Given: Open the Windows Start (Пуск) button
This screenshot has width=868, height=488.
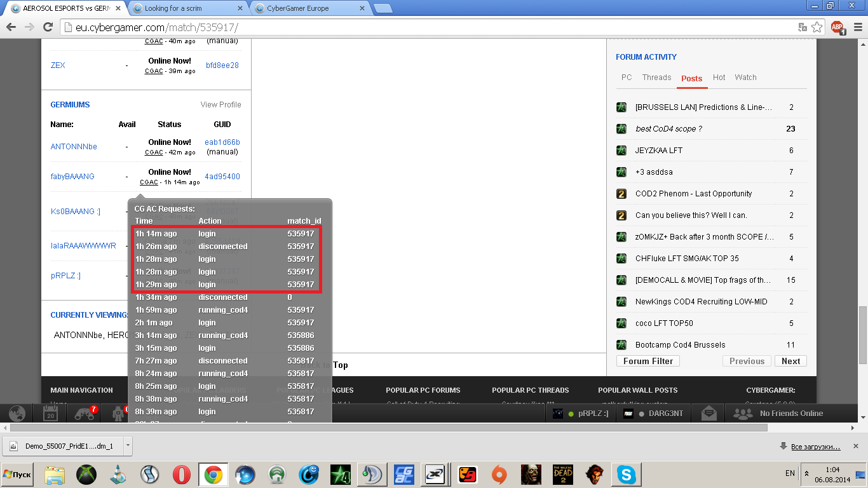Looking at the screenshot, I should 18,475.
